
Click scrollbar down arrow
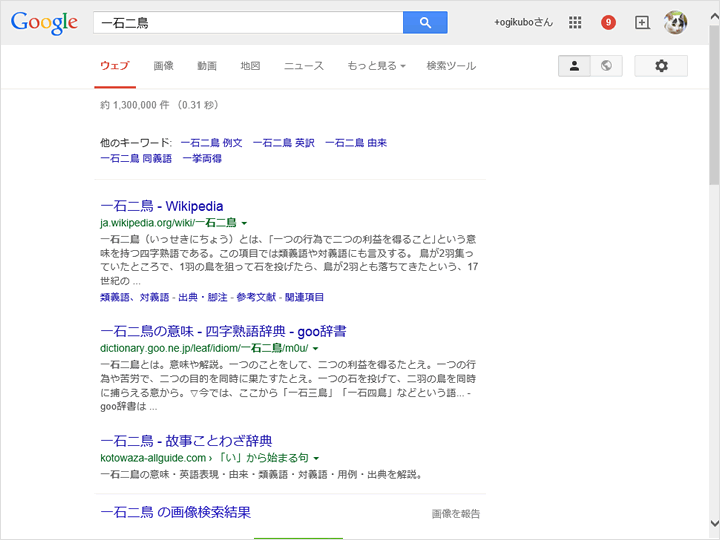pyautogui.click(x=714, y=523)
